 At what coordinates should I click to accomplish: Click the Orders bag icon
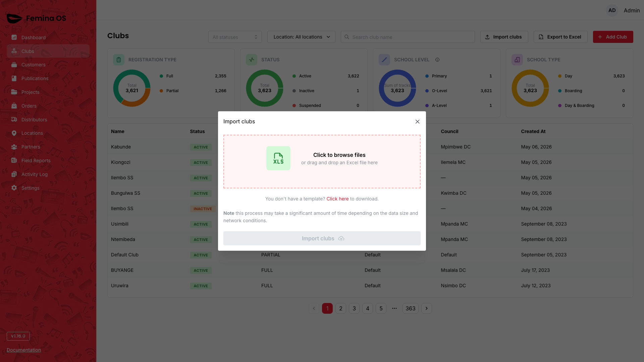[14, 106]
